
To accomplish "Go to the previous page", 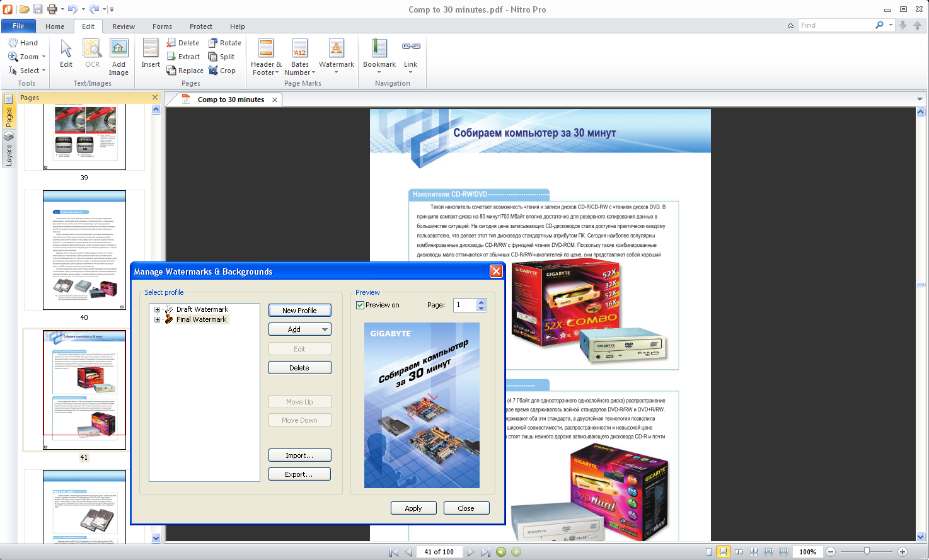I will point(408,552).
